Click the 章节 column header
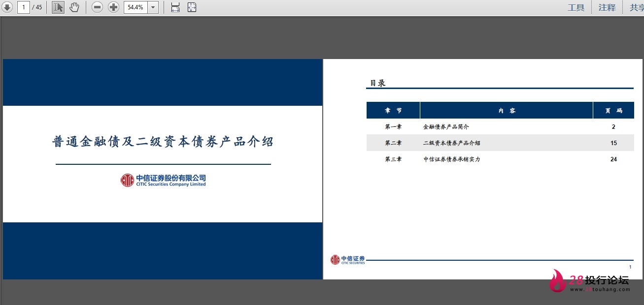The height and width of the screenshot is (305, 644). point(393,111)
